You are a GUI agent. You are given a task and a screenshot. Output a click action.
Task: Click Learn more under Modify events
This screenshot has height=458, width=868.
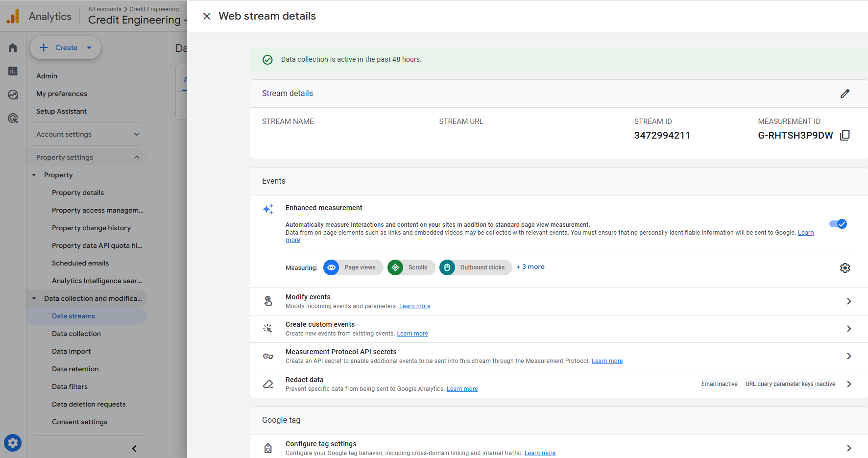[x=415, y=306]
